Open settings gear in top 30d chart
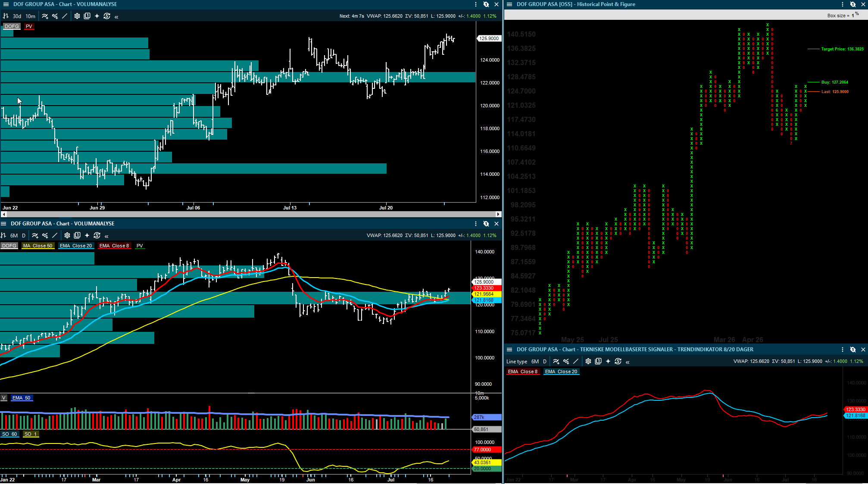Screen dimensions: 868x484 [77, 16]
